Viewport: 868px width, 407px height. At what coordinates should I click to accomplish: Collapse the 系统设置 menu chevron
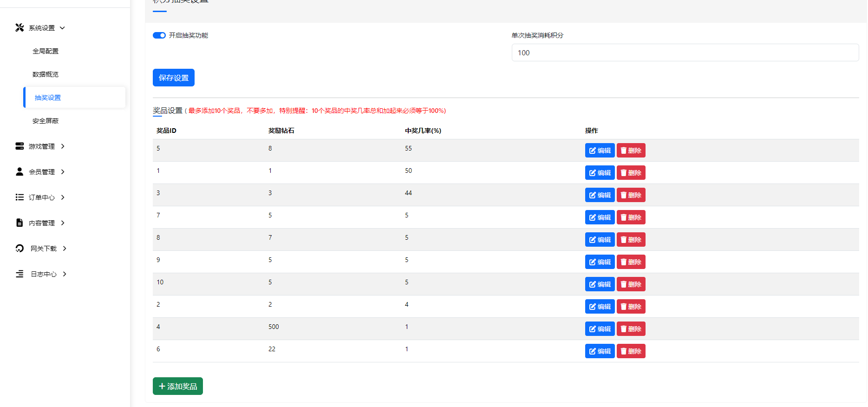[x=62, y=28]
